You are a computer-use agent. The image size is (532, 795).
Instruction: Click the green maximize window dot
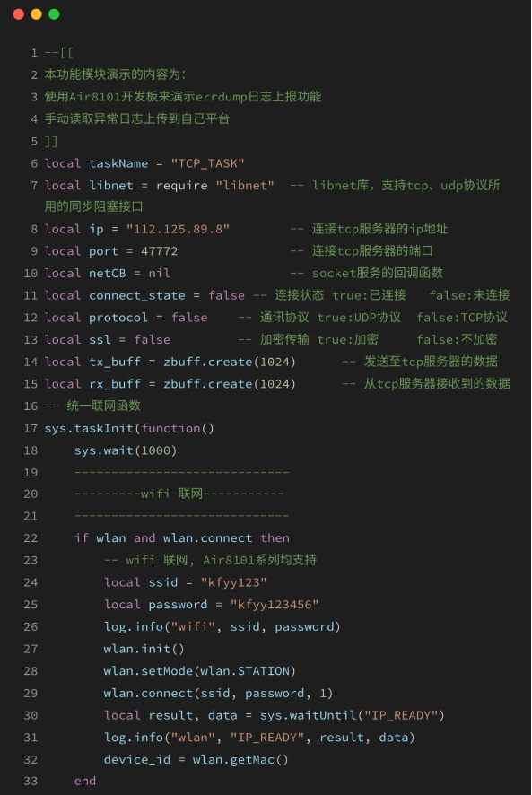[54, 14]
